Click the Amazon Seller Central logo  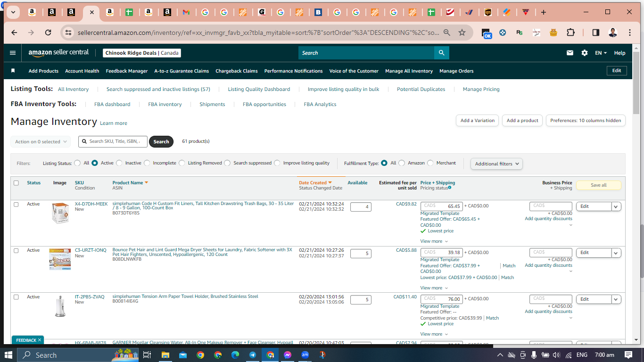(x=58, y=53)
